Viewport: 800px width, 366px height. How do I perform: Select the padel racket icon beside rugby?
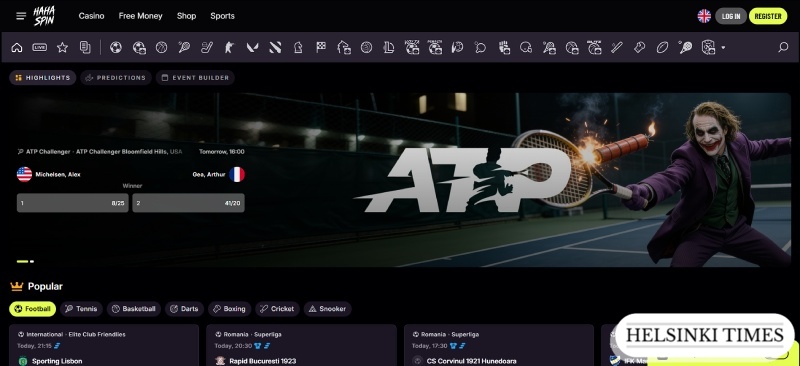[x=685, y=47]
